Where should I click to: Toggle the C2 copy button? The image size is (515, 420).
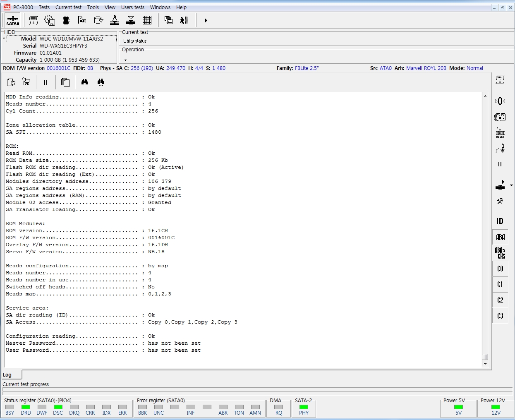point(500,300)
